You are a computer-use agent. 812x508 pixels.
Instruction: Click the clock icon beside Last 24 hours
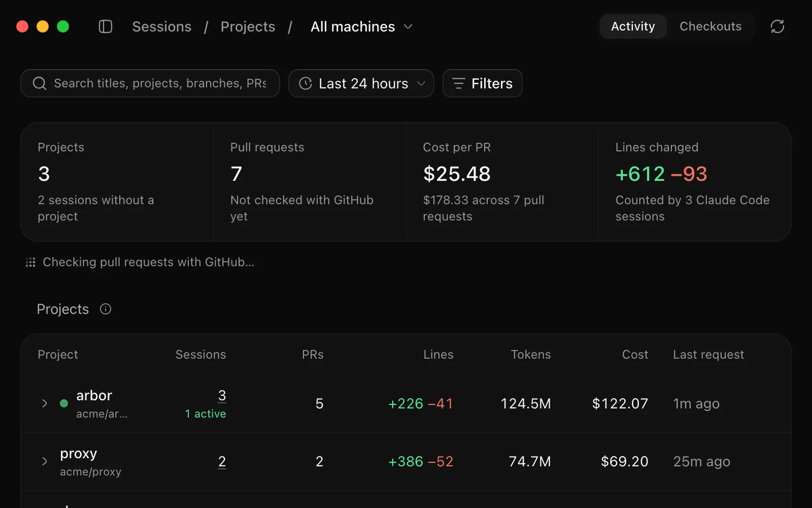coord(306,83)
